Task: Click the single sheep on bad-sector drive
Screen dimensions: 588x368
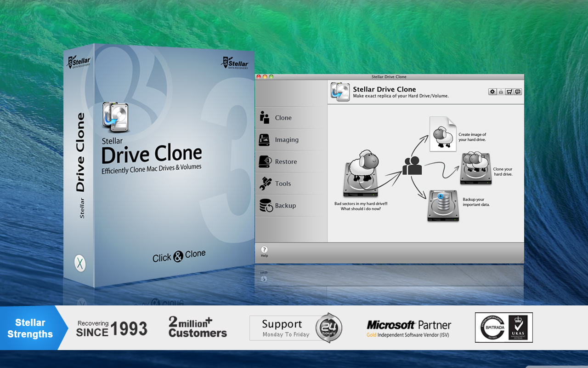Action: click(x=361, y=172)
